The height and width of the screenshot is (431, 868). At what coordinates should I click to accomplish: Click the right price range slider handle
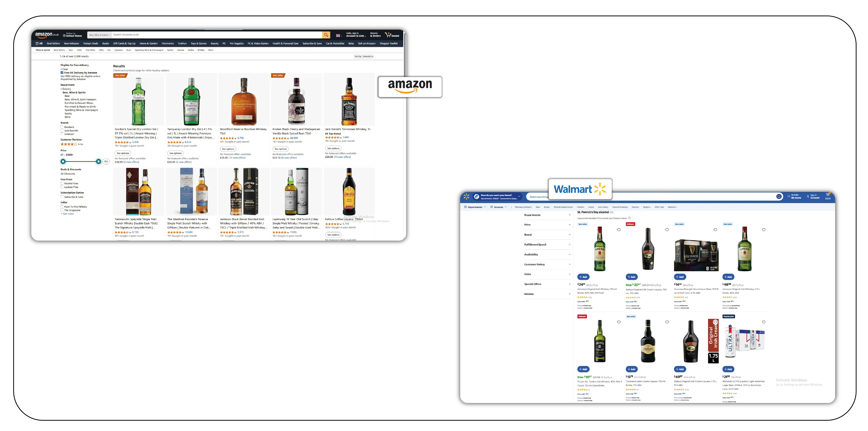[98, 162]
